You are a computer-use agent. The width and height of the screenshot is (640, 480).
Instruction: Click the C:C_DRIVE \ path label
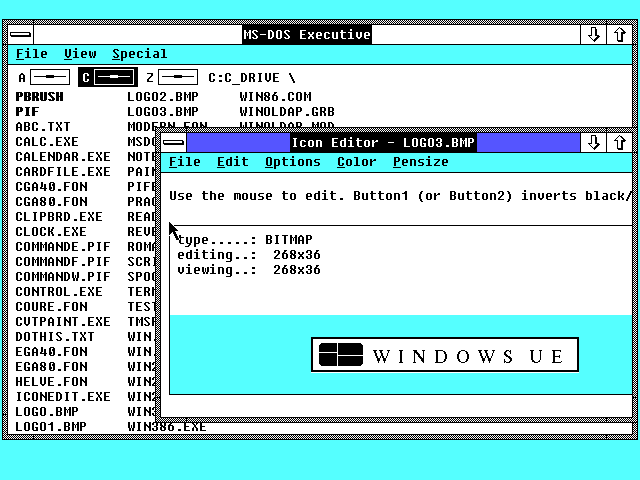coord(252,78)
